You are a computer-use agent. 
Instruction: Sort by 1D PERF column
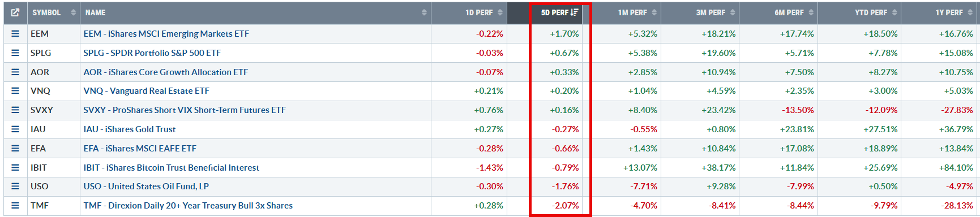tap(469, 12)
